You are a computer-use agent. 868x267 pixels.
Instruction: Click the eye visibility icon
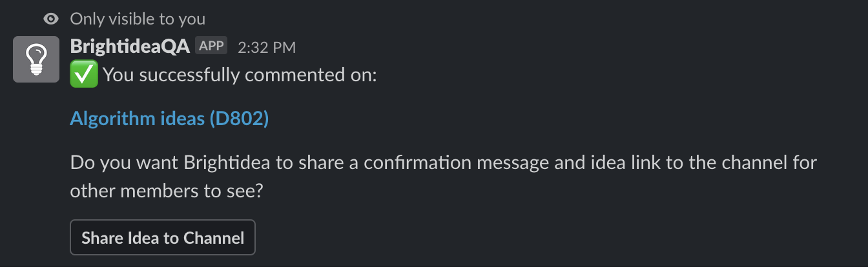[x=51, y=19]
